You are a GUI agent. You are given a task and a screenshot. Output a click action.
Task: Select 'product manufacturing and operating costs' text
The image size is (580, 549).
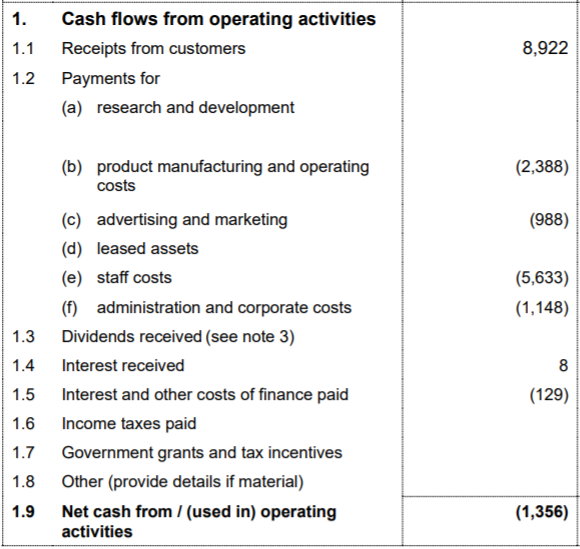[233, 176]
